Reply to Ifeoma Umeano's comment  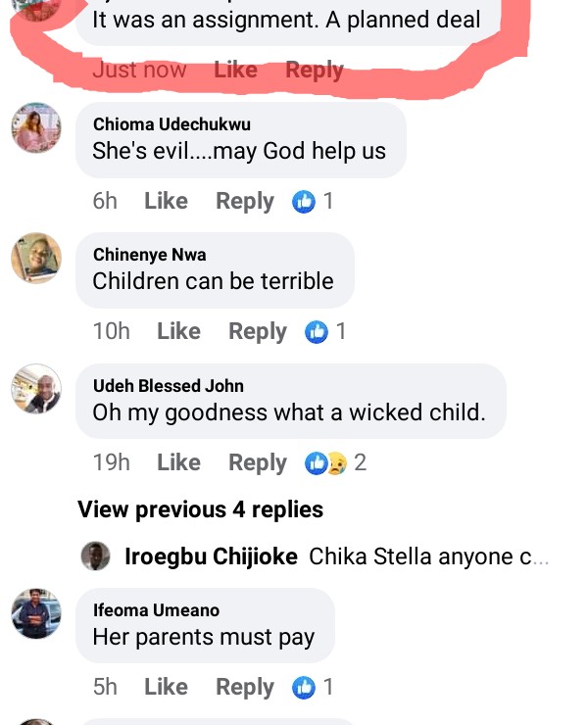(x=245, y=688)
